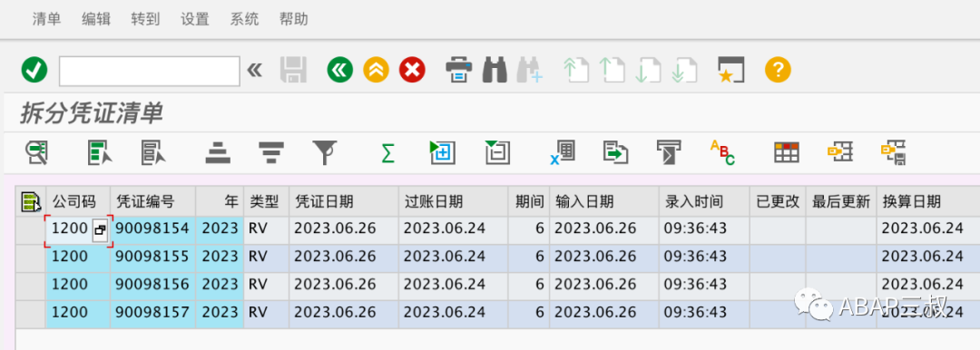This screenshot has height=350, width=980.
Task: Click the ABC analysis icon
Action: [722, 152]
